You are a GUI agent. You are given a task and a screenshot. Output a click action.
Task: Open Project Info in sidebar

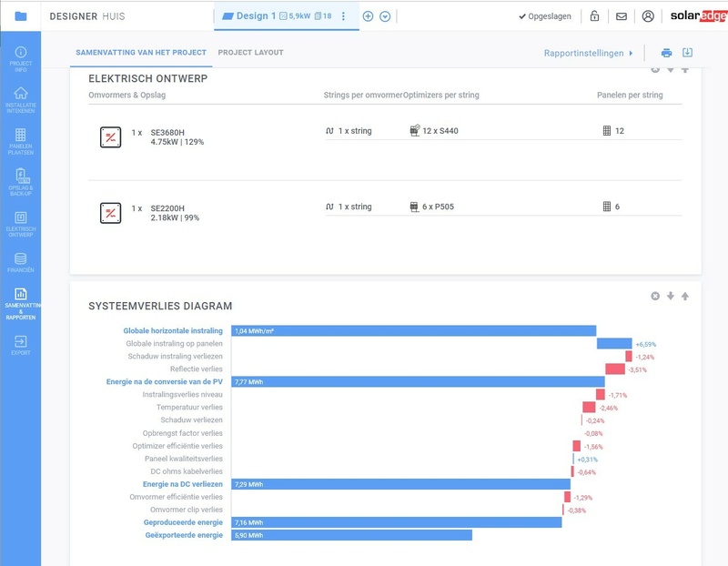20,59
